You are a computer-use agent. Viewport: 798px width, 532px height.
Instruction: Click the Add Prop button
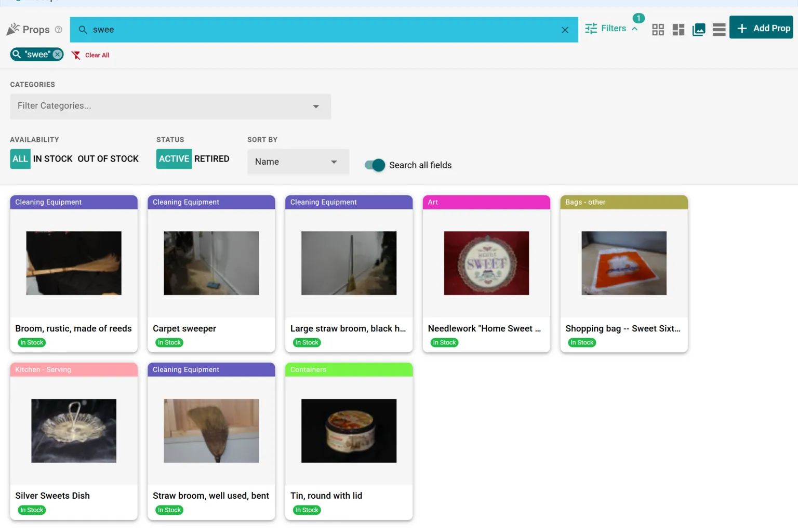(761, 28)
